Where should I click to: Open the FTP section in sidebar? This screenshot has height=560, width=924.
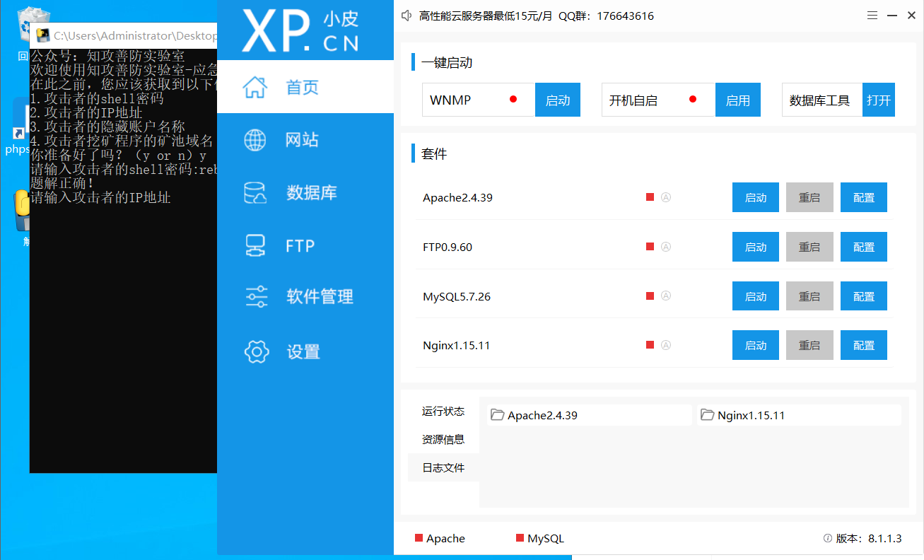click(x=305, y=245)
